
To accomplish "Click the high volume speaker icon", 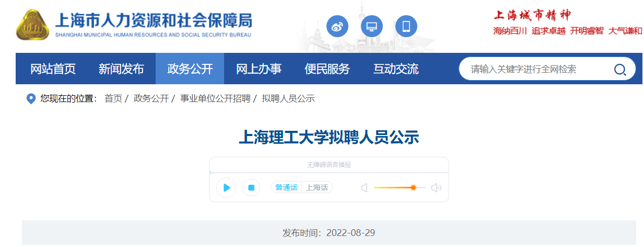I will pyautogui.click(x=437, y=187).
